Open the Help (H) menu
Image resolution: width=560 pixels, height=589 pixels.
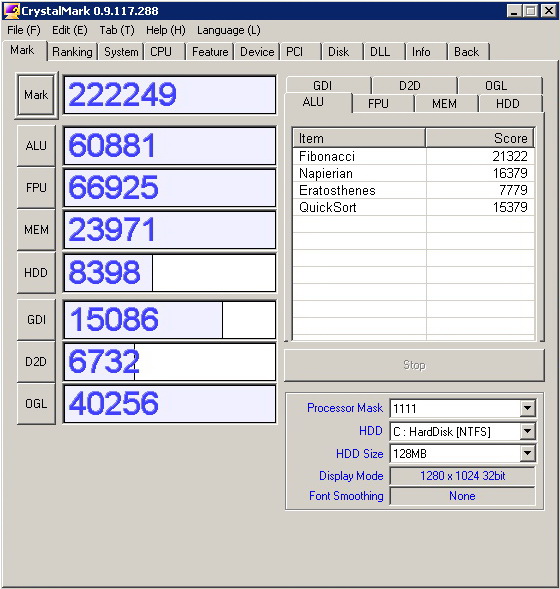166,30
